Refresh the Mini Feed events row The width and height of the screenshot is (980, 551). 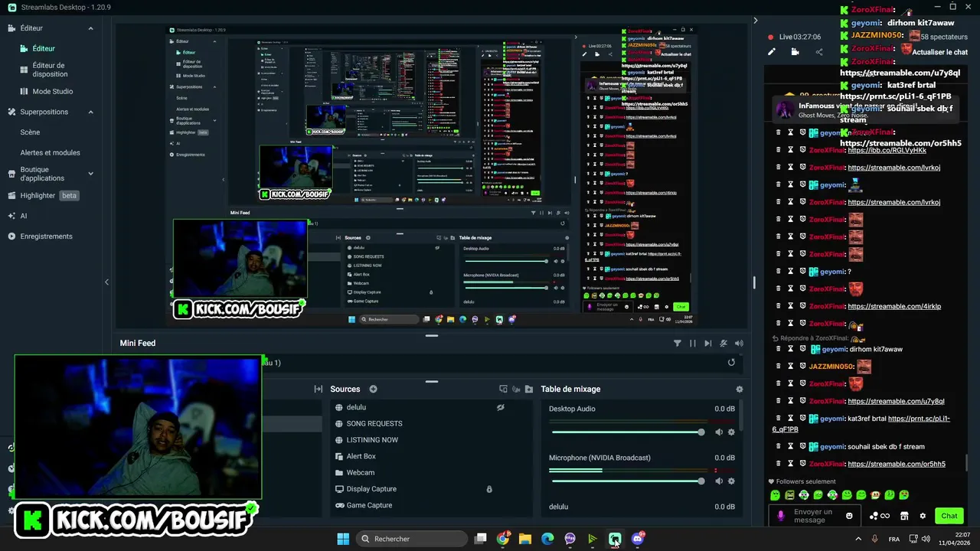[x=731, y=363]
